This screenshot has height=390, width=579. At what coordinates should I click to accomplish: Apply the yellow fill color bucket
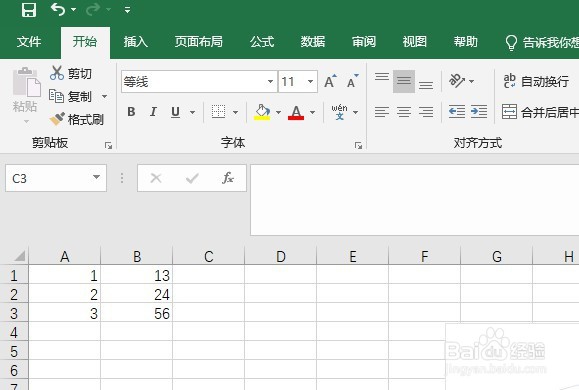[x=262, y=112]
